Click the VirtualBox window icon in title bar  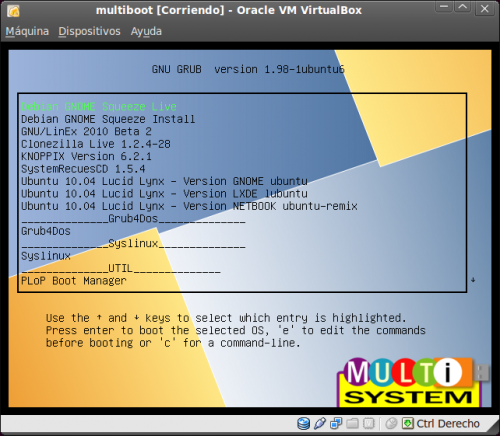coord(13,11)
